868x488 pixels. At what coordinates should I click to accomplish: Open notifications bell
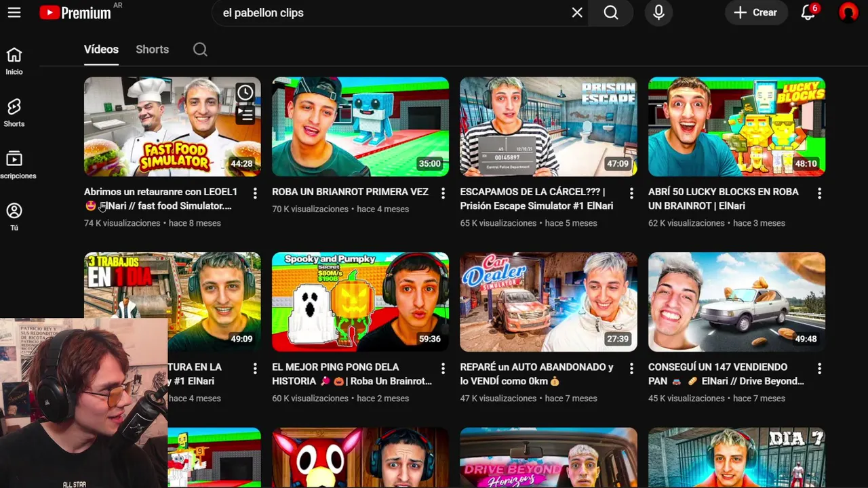[808, 13]
